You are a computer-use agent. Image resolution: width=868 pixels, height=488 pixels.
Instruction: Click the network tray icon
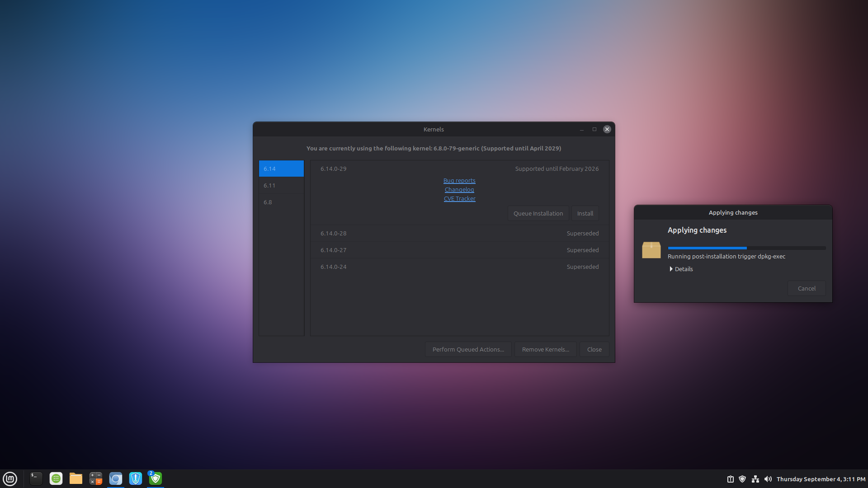click(x=755, y=479)
